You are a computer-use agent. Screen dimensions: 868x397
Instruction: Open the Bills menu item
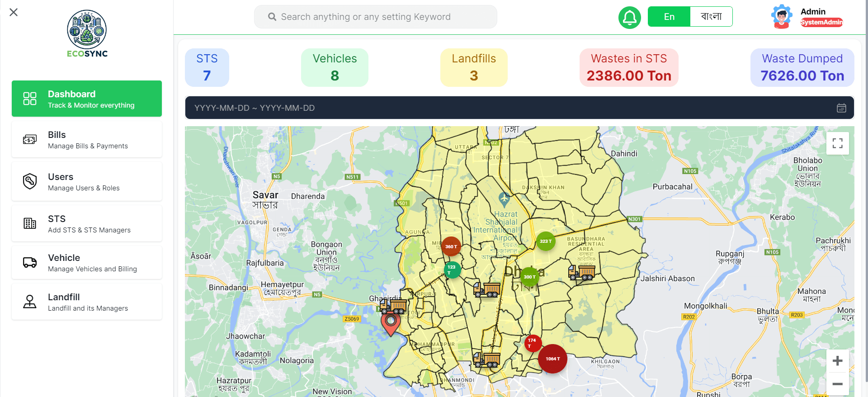pyautogui.click(x=87, y=139)
